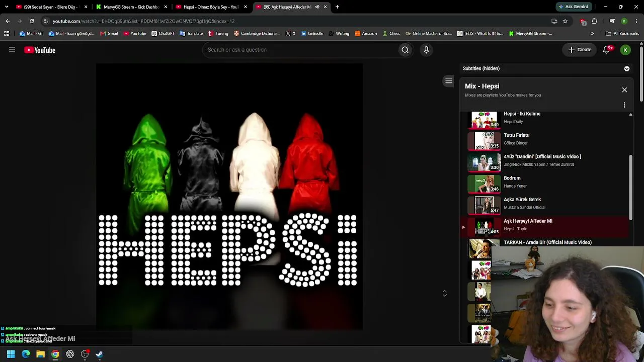Open YouTube notifications bell
The image size is (644, 362).
click(607, 50)
